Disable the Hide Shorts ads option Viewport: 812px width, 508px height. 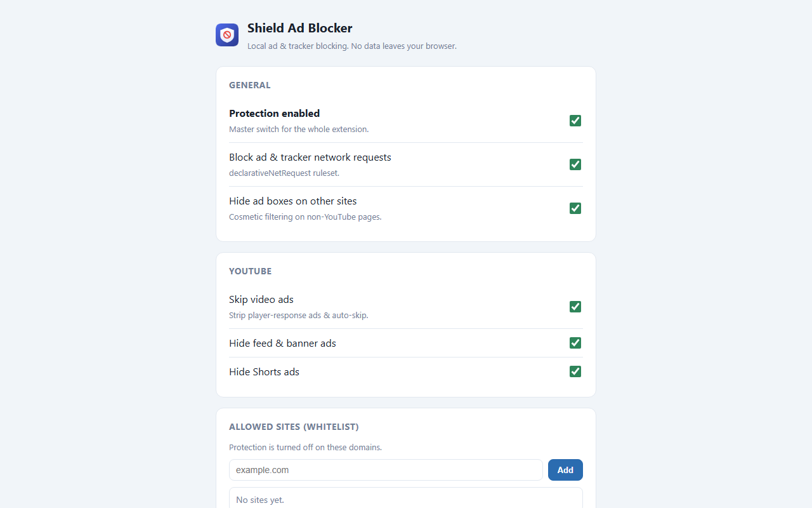(575, 371)
